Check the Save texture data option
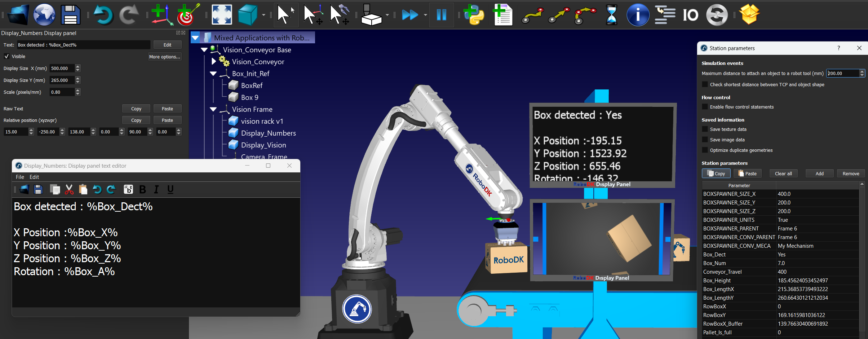Viewport: 868px width, 339px height. [705, 129]
